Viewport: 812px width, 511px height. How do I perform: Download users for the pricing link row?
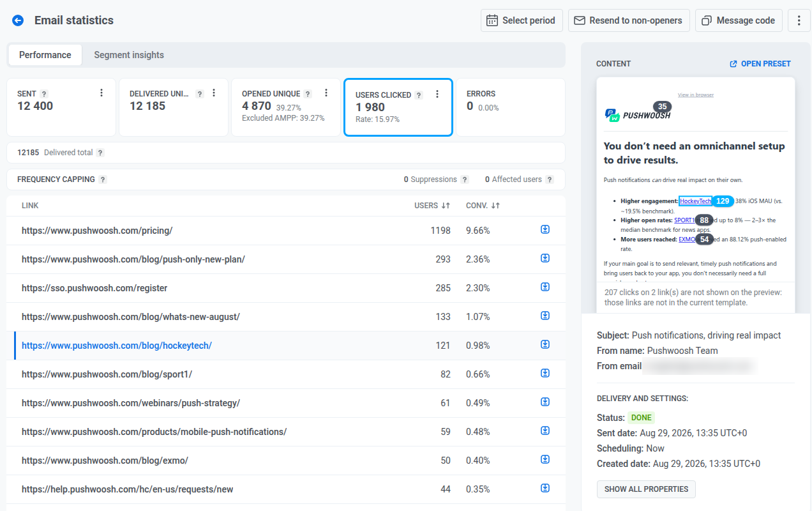[x=545, y=230]
